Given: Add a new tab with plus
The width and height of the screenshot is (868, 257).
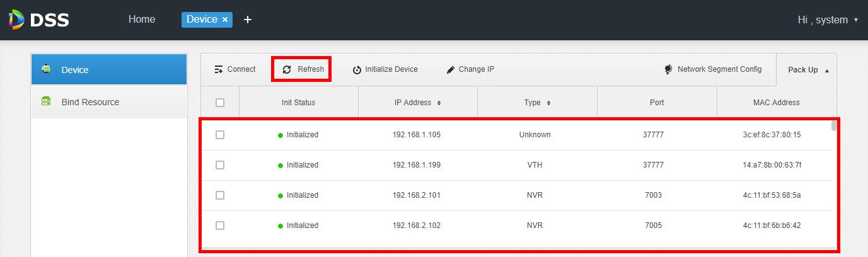Looking at the screenshot, I should point(248,20).
